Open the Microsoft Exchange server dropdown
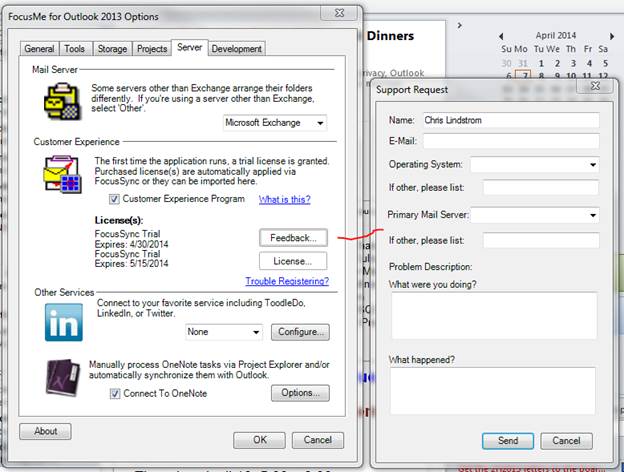The width and height of the screenshot is (624, 472). pos(275,123)
